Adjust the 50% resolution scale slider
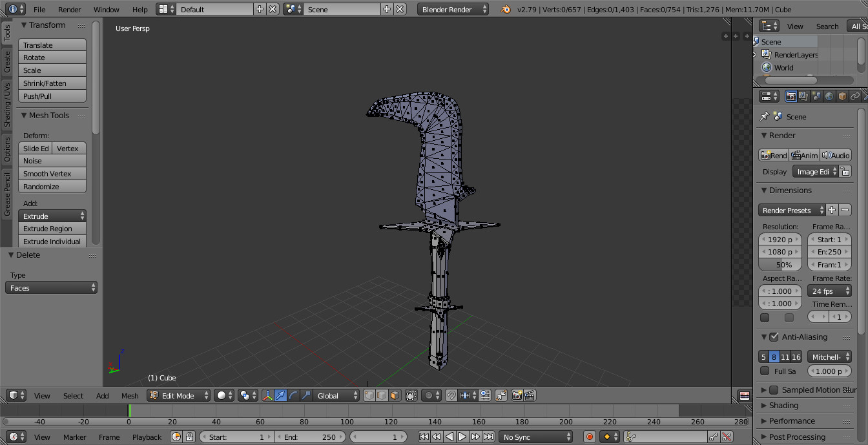 coord(780,265)
